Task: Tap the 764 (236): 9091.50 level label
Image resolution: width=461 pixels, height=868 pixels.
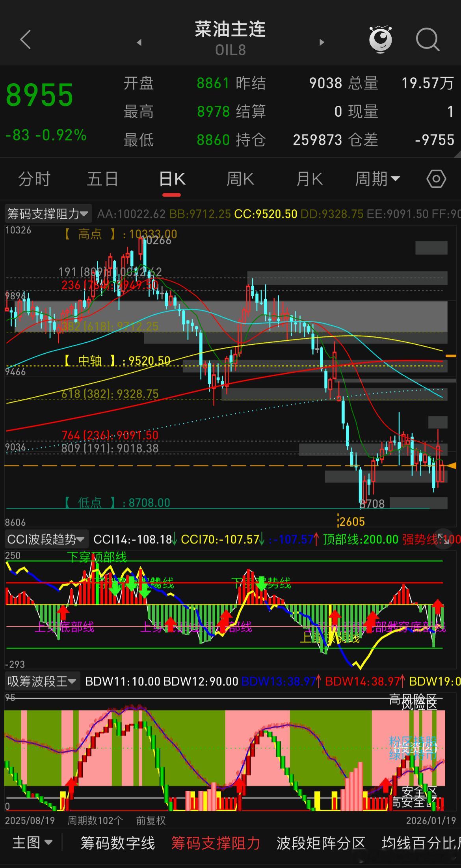Action: [x=110, y=435]
